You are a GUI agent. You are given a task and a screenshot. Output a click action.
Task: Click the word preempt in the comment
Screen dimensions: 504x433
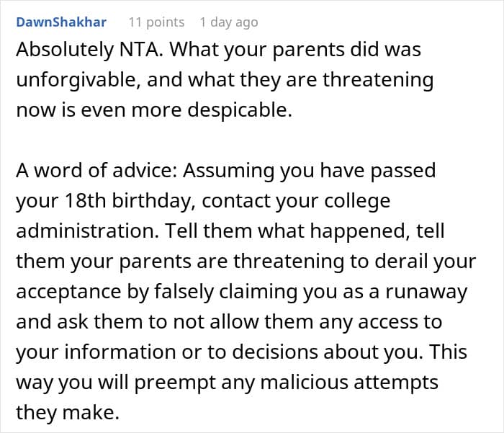[175, 383]
